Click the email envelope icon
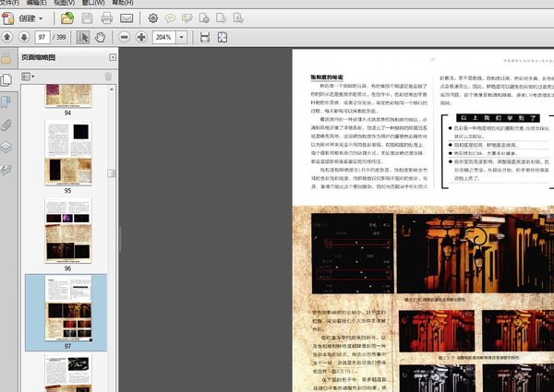 (126, 18)
